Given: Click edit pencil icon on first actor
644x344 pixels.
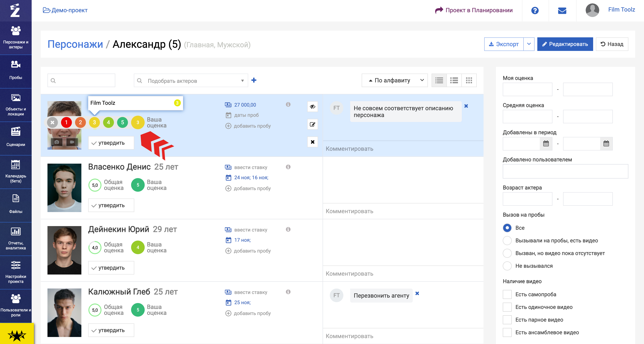Looking at the screenshot, I should pos(312,124).
